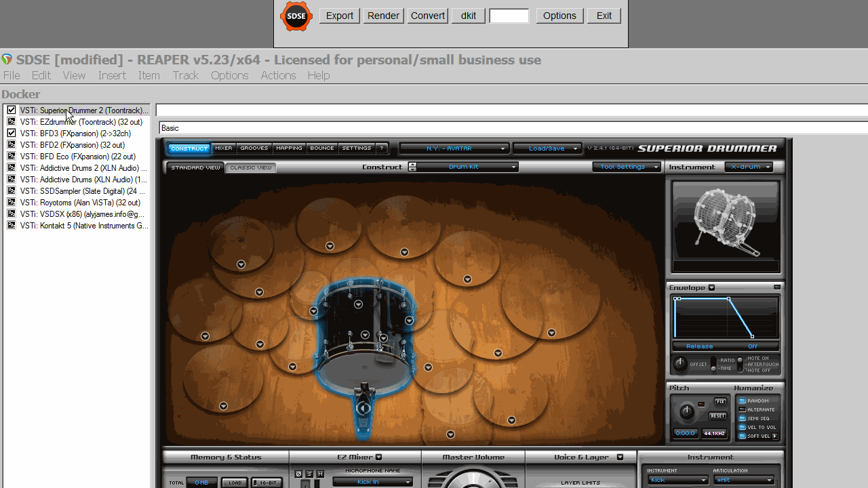
Task: Click the question mark help tab
Action: [x=382, y=148]
